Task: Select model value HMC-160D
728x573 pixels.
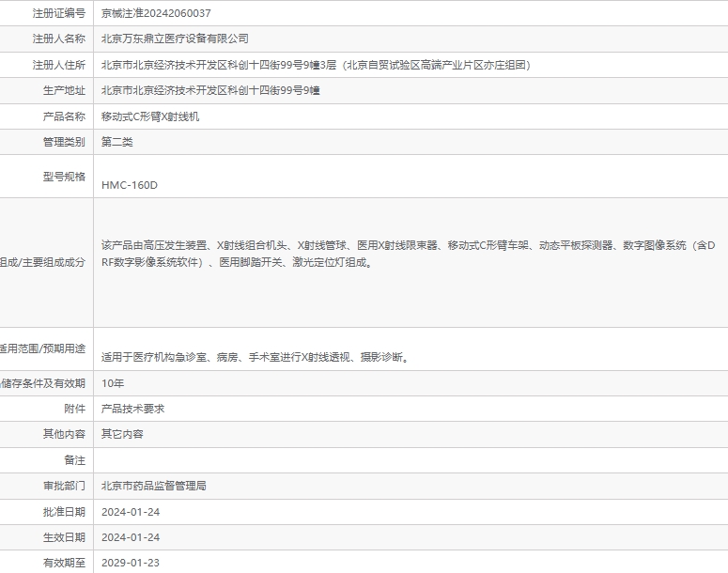Action: coord(130,185)
